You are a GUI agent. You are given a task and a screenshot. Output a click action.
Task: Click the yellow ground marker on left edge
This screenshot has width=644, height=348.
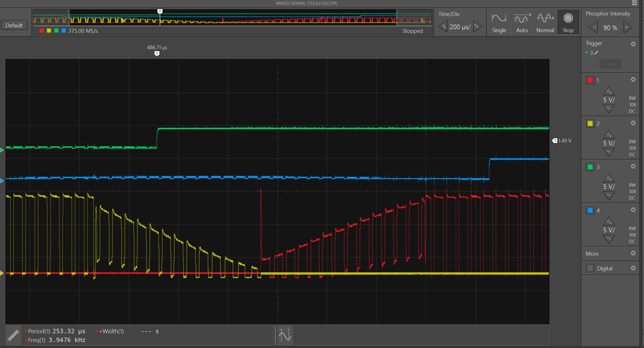click(2, 273)
